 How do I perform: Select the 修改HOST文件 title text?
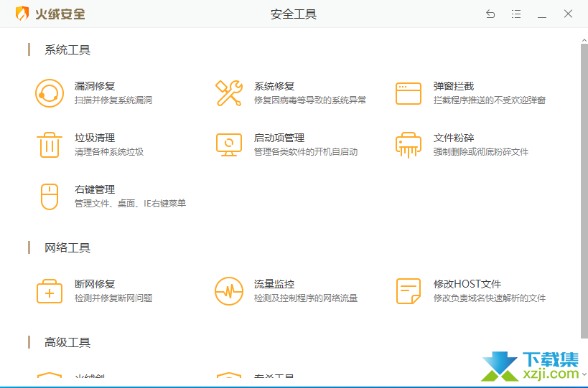coord(467,284)
